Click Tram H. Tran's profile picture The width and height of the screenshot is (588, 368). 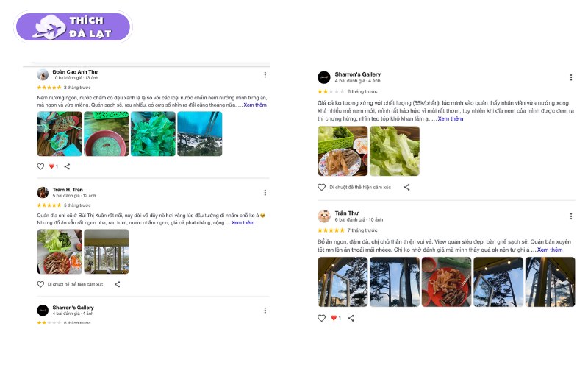[x=43, y=192]
